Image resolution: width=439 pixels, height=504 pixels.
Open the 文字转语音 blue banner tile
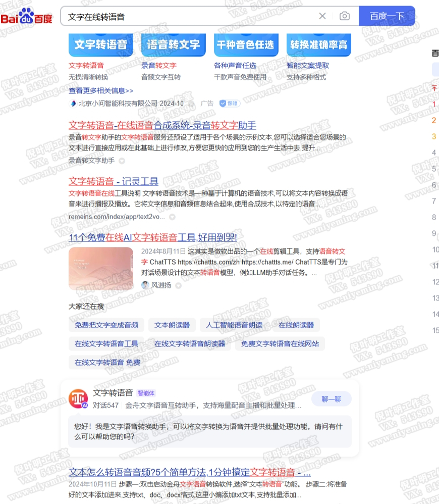point(101,44)
